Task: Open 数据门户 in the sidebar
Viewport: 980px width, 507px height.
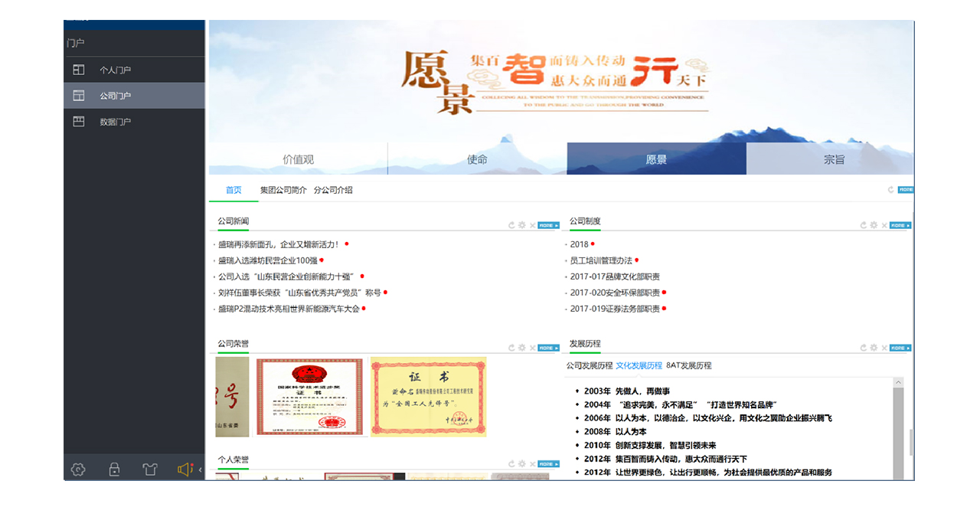Action: click(x=134, y=122)
